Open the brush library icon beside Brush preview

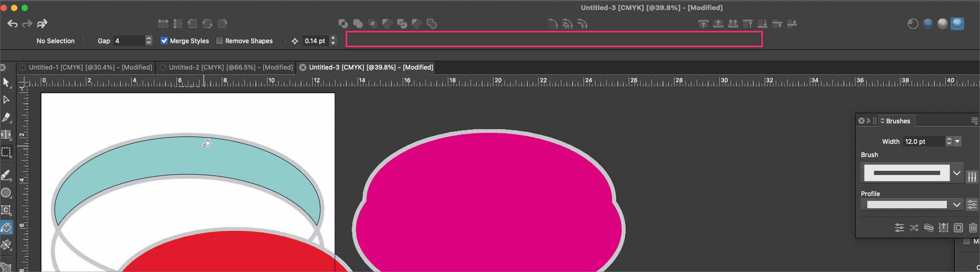[972, 177]
